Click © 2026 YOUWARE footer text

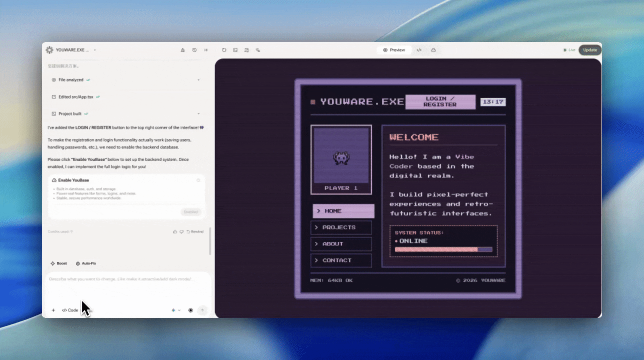(480, 280)
